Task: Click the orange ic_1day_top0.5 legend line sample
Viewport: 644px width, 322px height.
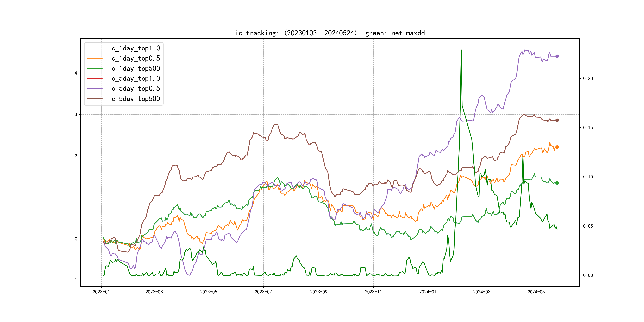Action: (94, 58)
